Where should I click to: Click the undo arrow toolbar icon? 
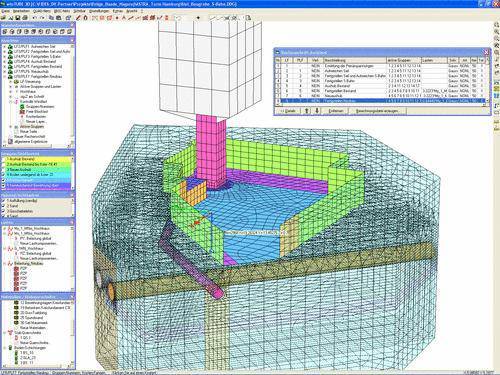tap(35, 18)
